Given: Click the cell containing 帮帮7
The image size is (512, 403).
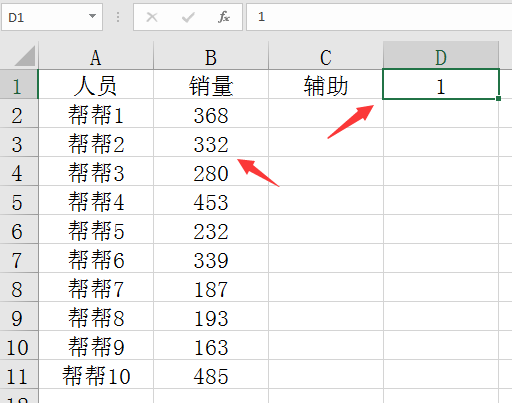Looking at the screenshot, I should pos(96,287).
